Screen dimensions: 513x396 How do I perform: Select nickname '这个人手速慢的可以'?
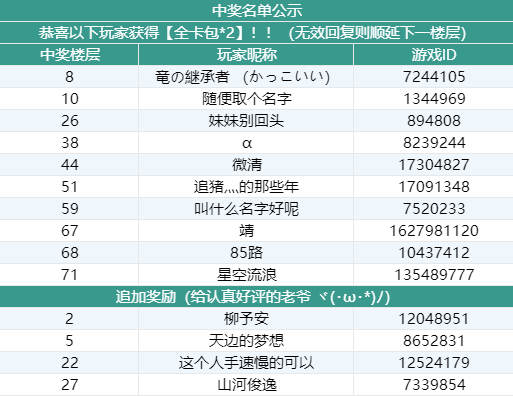pos(246,363)
